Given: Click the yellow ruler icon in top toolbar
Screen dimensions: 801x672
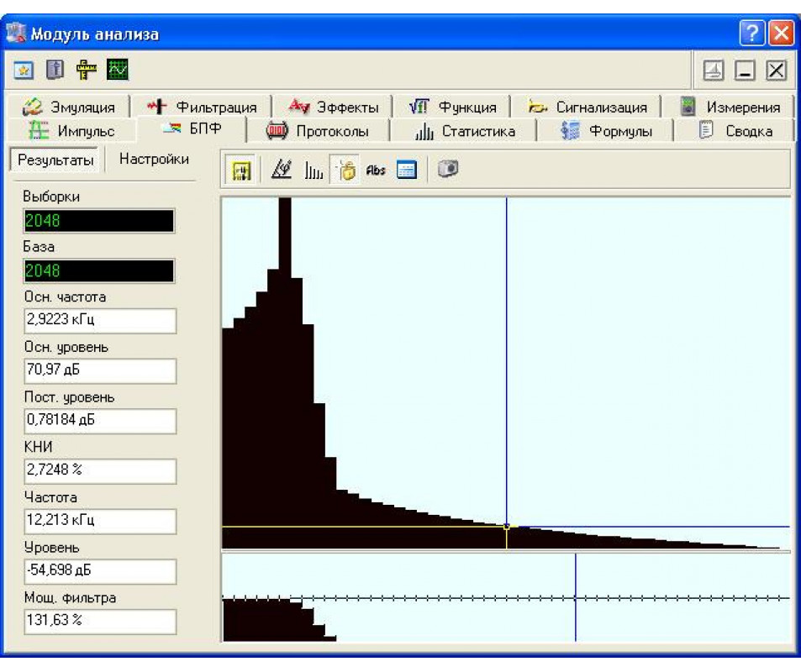Looking at the screenshot, I should click(x=87, y=70).
